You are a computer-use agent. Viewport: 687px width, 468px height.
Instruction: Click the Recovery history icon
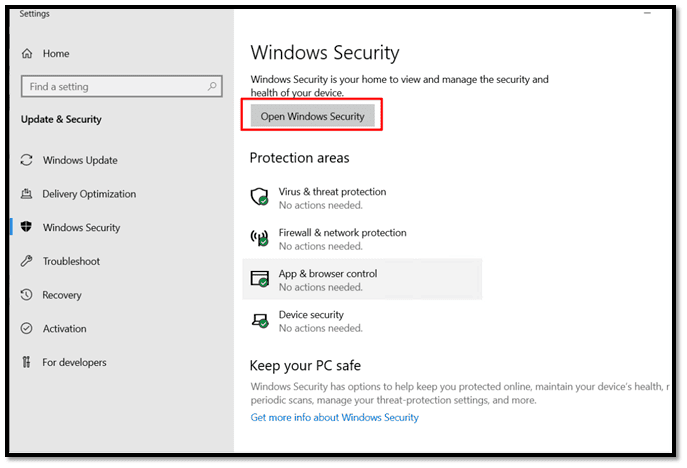click(x=26, y=295)
